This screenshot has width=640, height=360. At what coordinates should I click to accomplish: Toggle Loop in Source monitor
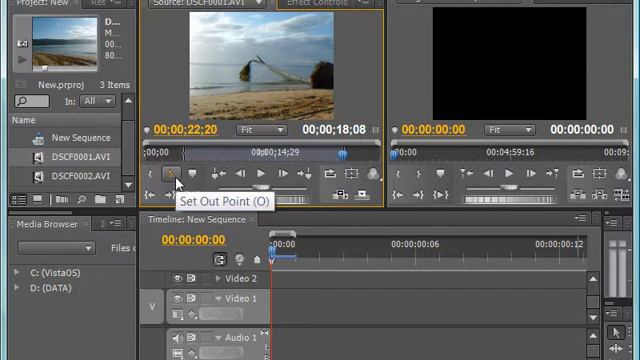click(330, 174)
